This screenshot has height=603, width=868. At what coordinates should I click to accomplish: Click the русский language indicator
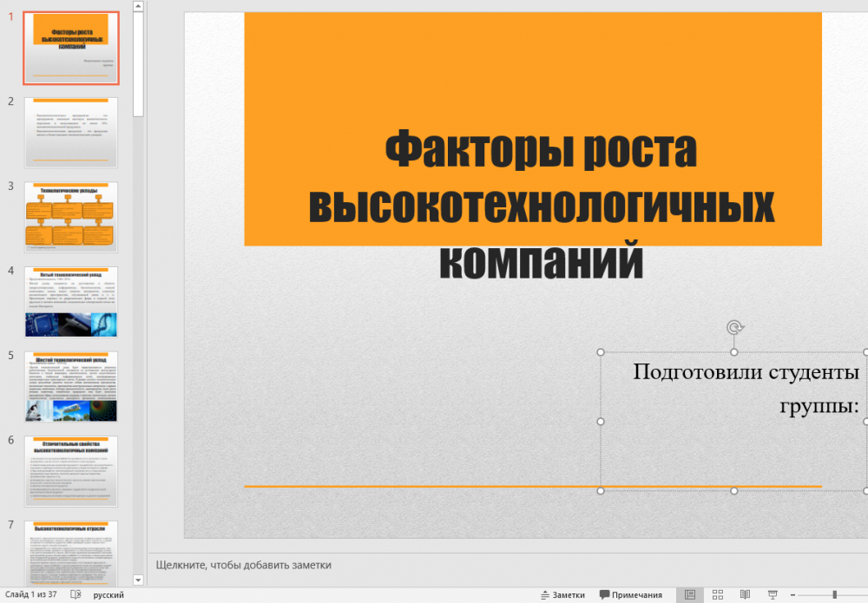point(108,594)
